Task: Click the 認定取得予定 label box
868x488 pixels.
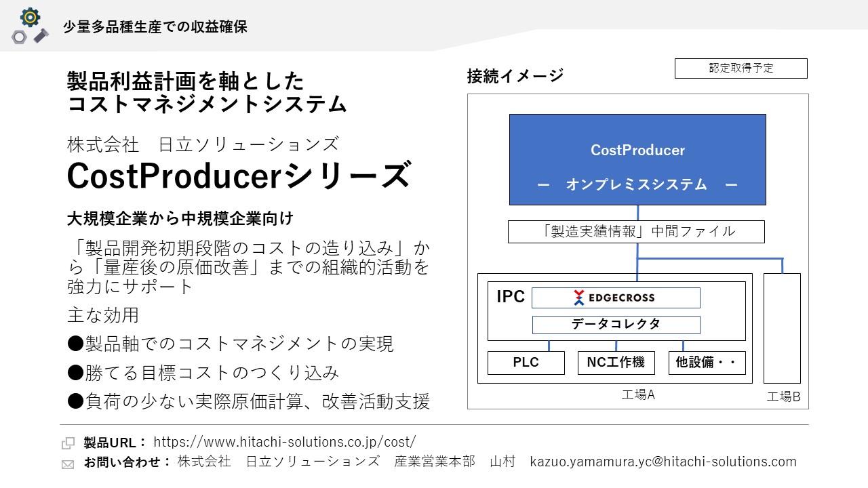Action: [741, 68]
